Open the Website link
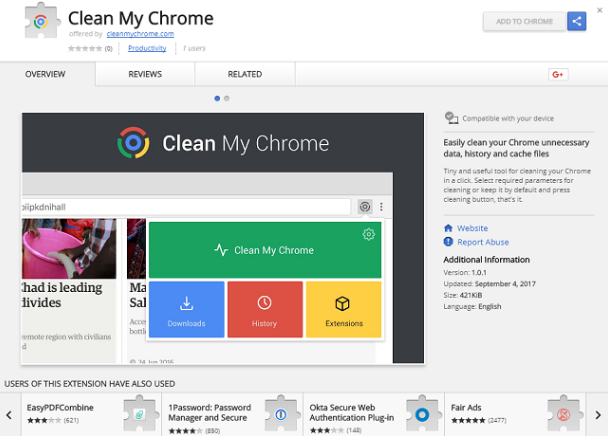Image resolution: width=611 pixels, height=436 pixels. pyautogui.click(x=472, y=228)
